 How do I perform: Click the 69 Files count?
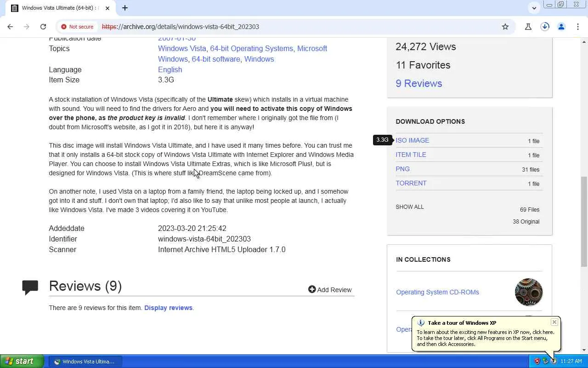tap(530, 210)
